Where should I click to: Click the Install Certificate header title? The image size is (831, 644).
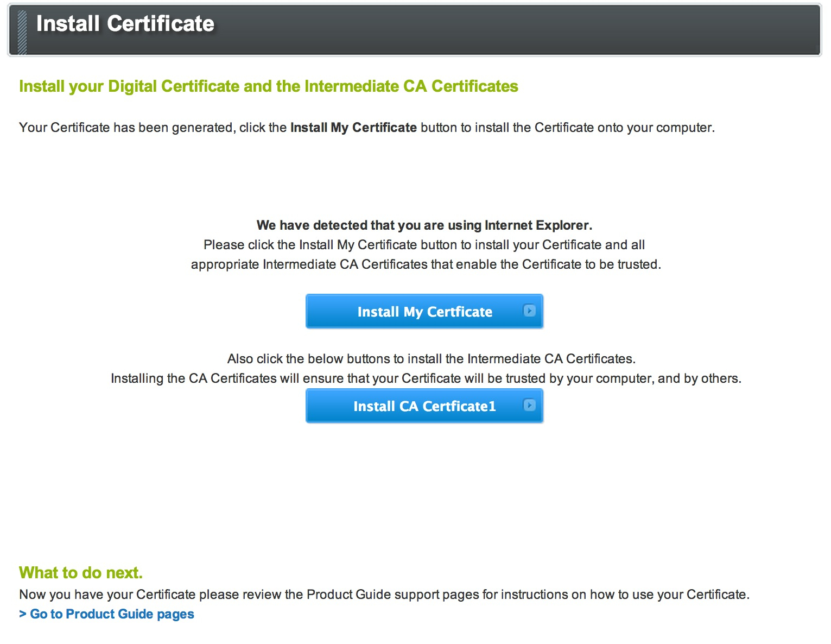tap(125, 24)
